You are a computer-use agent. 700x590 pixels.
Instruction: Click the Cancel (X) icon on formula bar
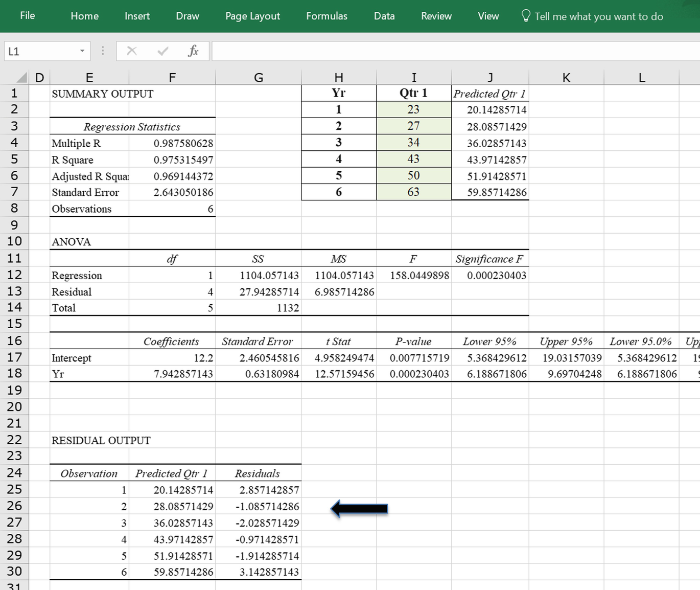click(132, 51)
